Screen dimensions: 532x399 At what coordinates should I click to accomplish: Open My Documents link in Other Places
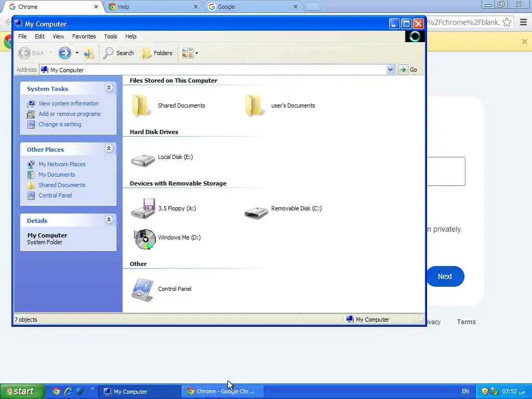tap(57, 175)
